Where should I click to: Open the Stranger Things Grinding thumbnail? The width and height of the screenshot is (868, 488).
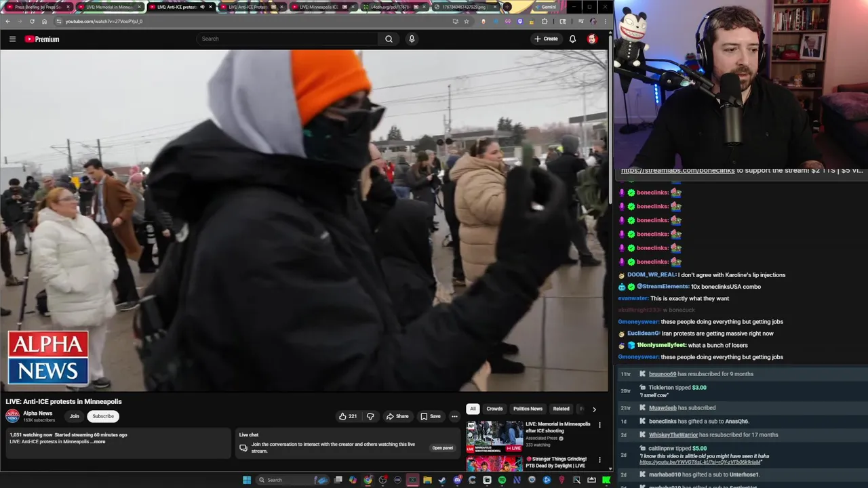(494, 464)
